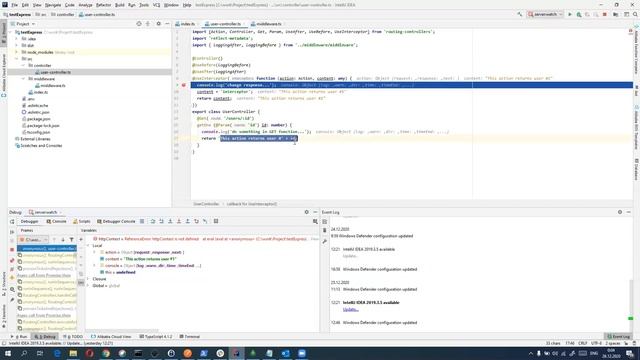Open File Explorer from Windows taskbar

tap(73, 353)
